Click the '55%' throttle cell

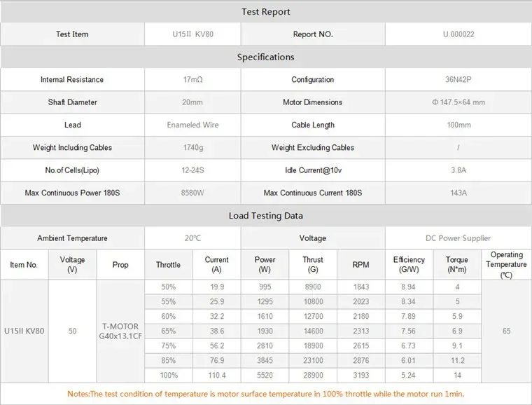[168, 301]
